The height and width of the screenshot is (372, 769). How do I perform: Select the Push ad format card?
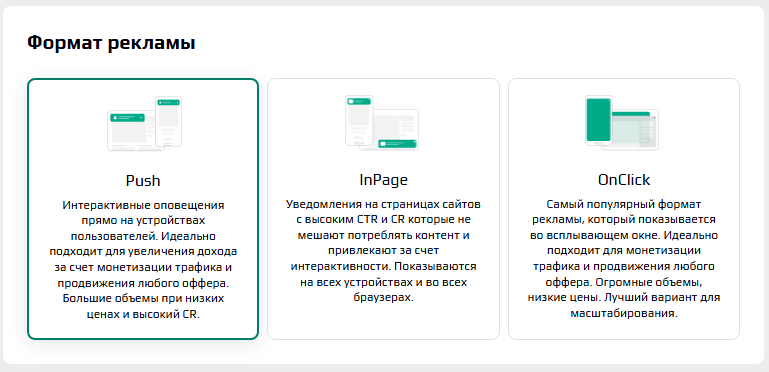tap(143, 209)
